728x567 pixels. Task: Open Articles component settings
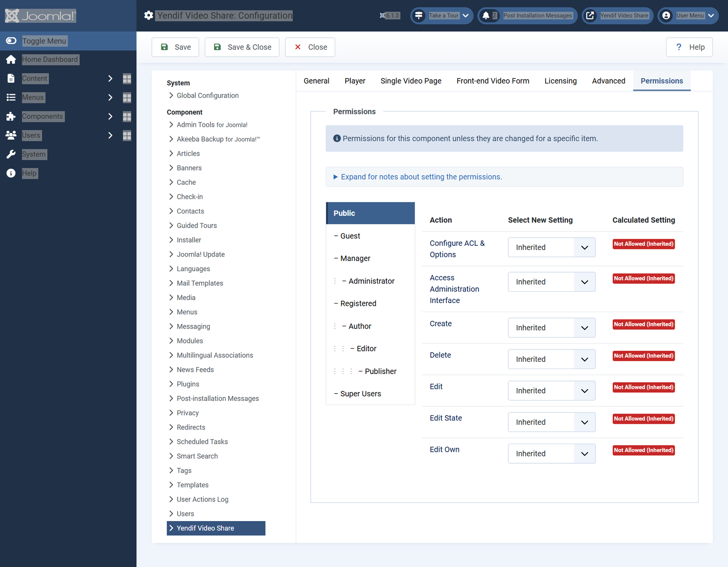click(x=188, y=154)
